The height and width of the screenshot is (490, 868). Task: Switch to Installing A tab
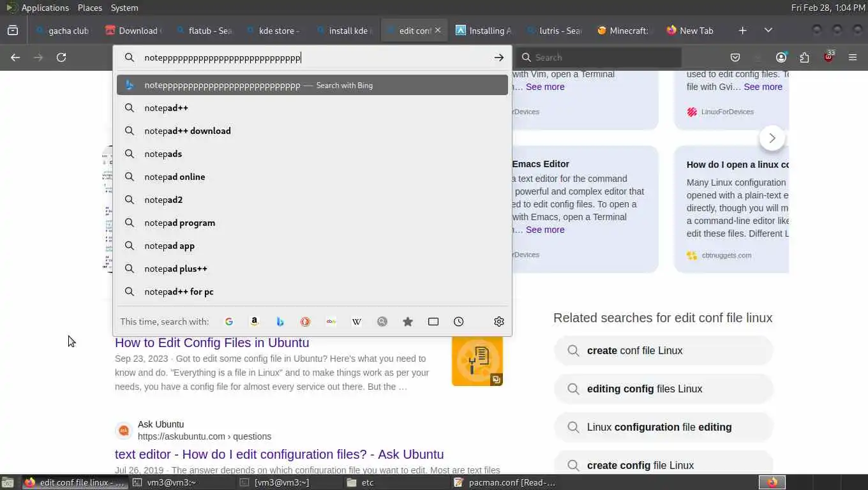[484, 31]
